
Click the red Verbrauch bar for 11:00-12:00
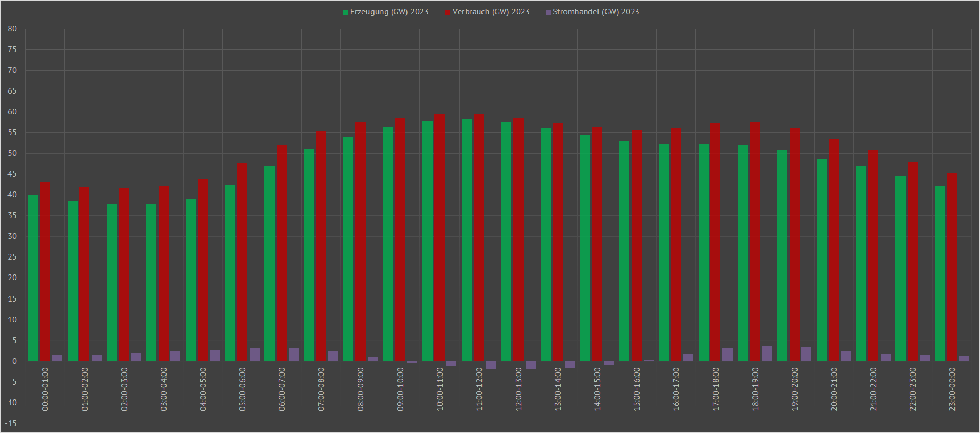pos(479,237)
